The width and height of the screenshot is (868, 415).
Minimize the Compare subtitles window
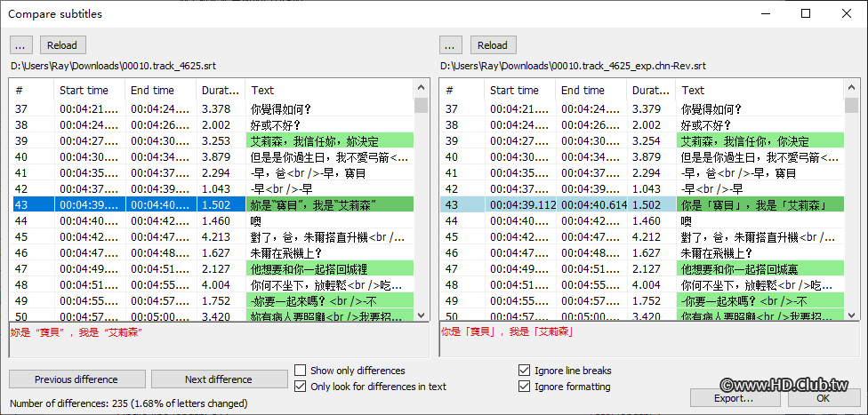click(766, 14)
